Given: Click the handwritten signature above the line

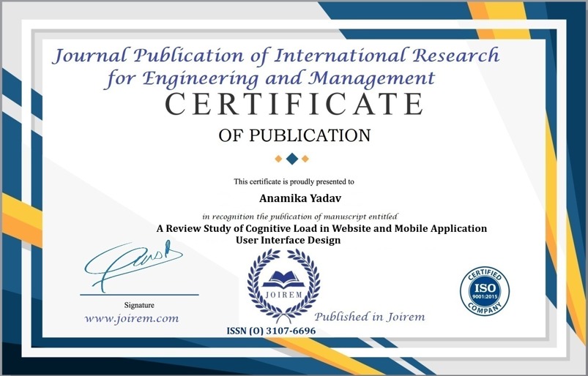Looking at the screenshot, I should [x=133, y=266].
